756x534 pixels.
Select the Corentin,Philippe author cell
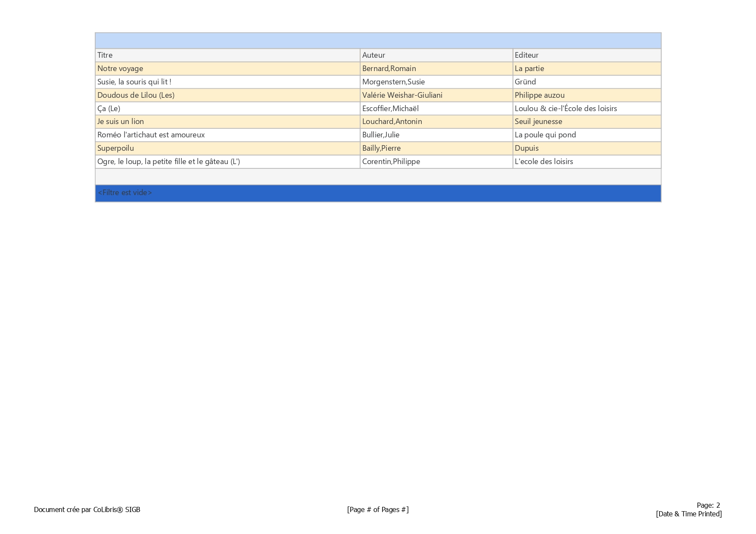[436, 161]
